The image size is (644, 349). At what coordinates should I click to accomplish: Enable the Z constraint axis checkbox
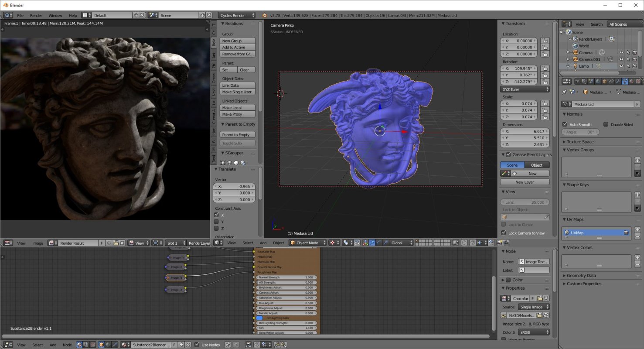pyautogui.click(x=216, y=228)
